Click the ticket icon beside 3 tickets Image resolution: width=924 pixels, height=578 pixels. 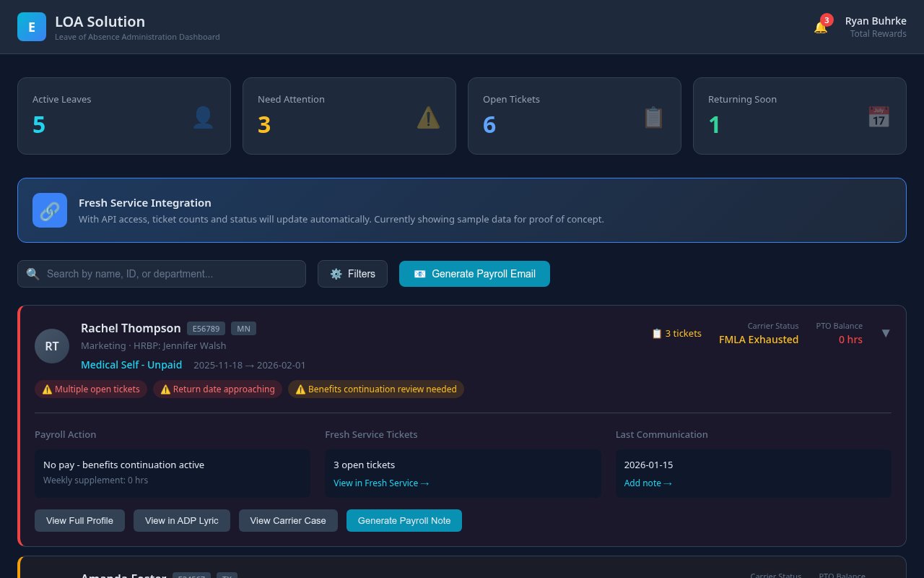pos(656,333)
